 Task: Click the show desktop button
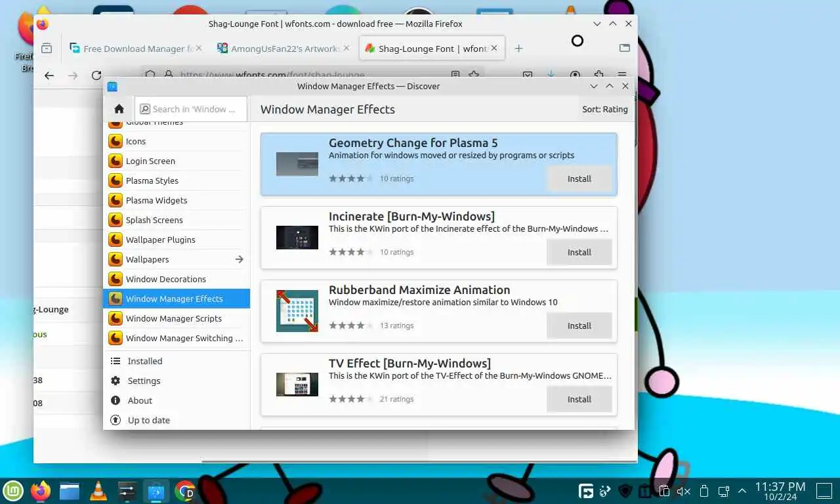pyautogui.click(x=824, y=490)
